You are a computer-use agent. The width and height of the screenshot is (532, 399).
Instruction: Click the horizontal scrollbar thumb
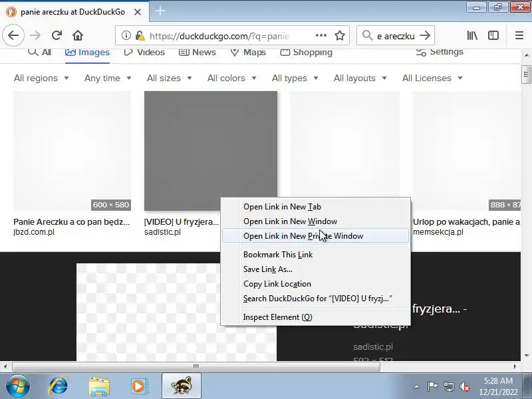click(x=196, y=366)
